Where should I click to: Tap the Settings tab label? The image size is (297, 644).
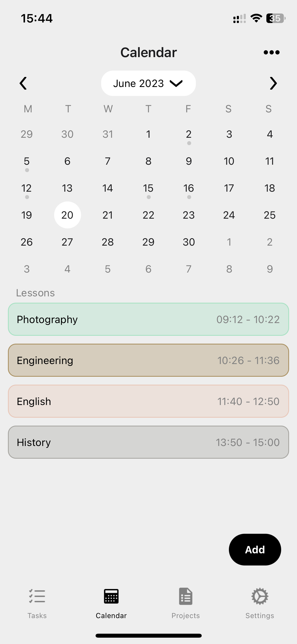[260, 616]
